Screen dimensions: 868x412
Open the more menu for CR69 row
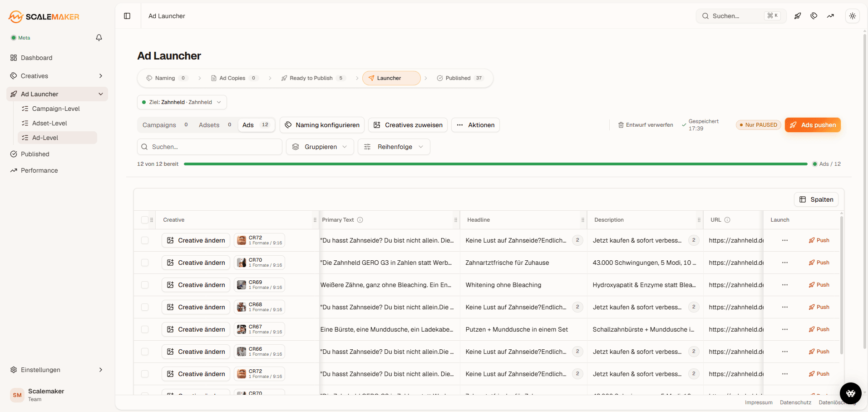[785, 285]
